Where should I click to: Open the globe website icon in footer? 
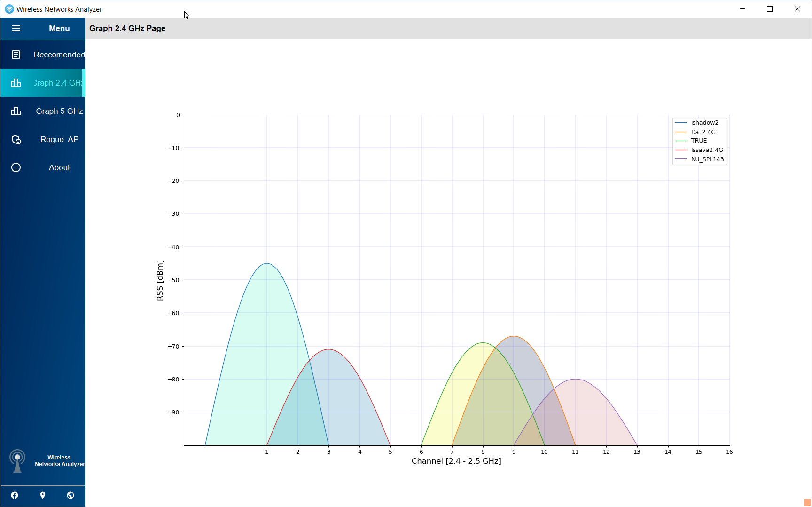[x=70, y=495]
